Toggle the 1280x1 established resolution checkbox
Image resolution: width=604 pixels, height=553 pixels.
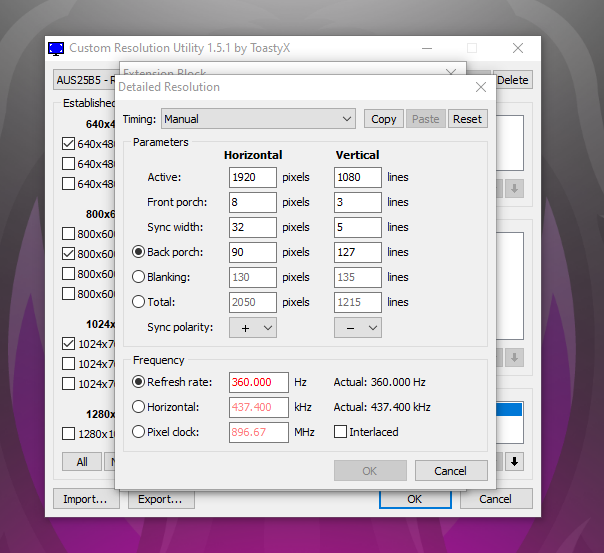click(x=68, y=434)
